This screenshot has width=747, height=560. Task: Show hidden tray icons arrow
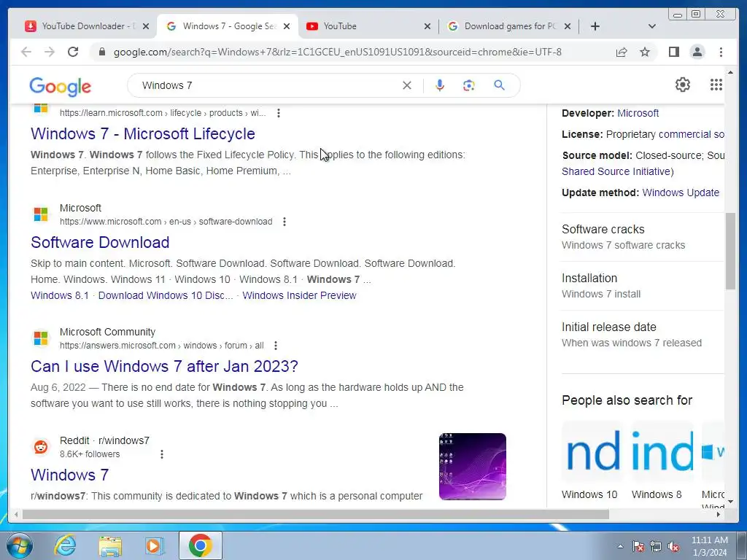[x=620, y=546]
